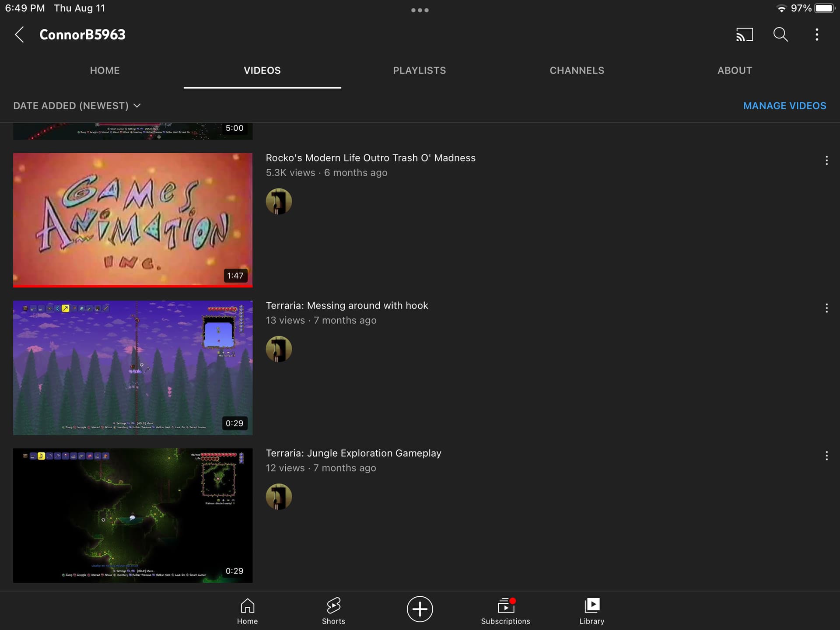The image size is (840, 630).
Task: Tap the red progress bar on Rocko's thumbnail
Action: tap(133, 286)
